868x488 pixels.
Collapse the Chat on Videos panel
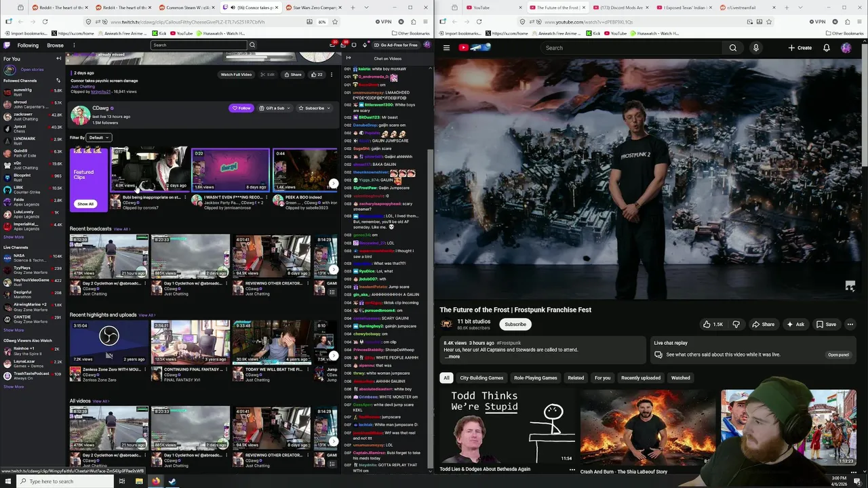pos(349,58)
